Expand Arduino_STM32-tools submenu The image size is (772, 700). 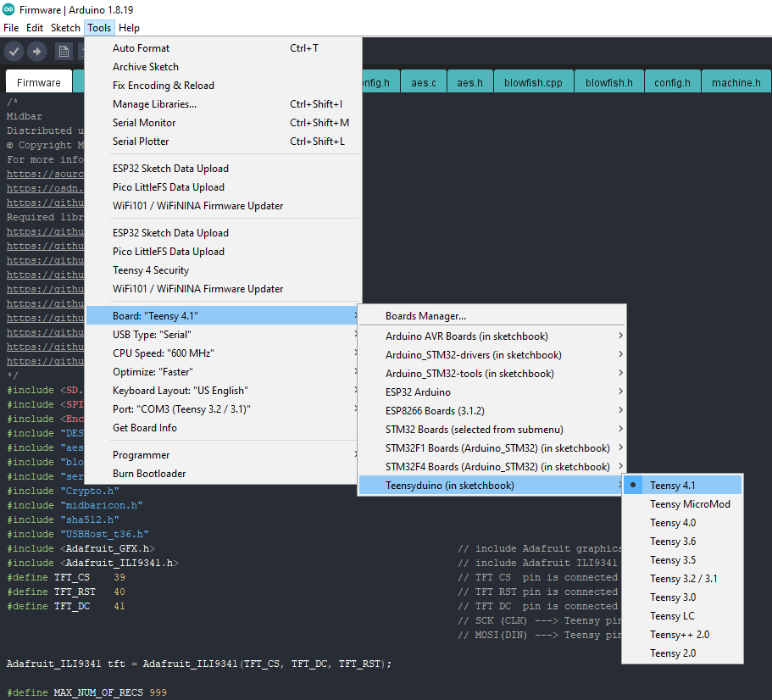[x=492, y=374]
